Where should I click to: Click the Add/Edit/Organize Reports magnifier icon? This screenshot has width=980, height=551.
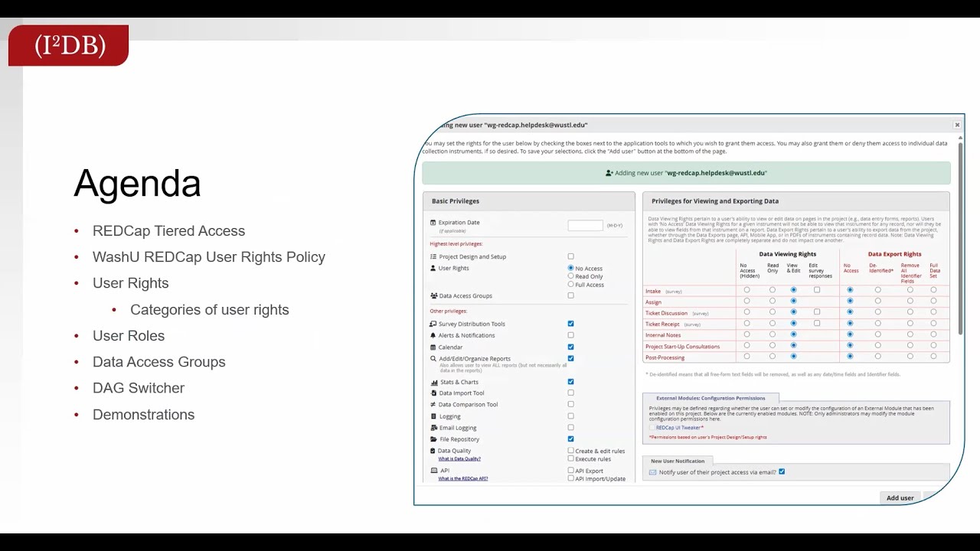click(x=433, y=358)
